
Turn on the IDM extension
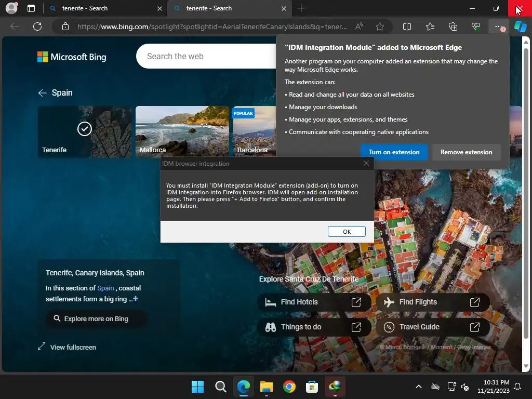click(x=394, y=152)
